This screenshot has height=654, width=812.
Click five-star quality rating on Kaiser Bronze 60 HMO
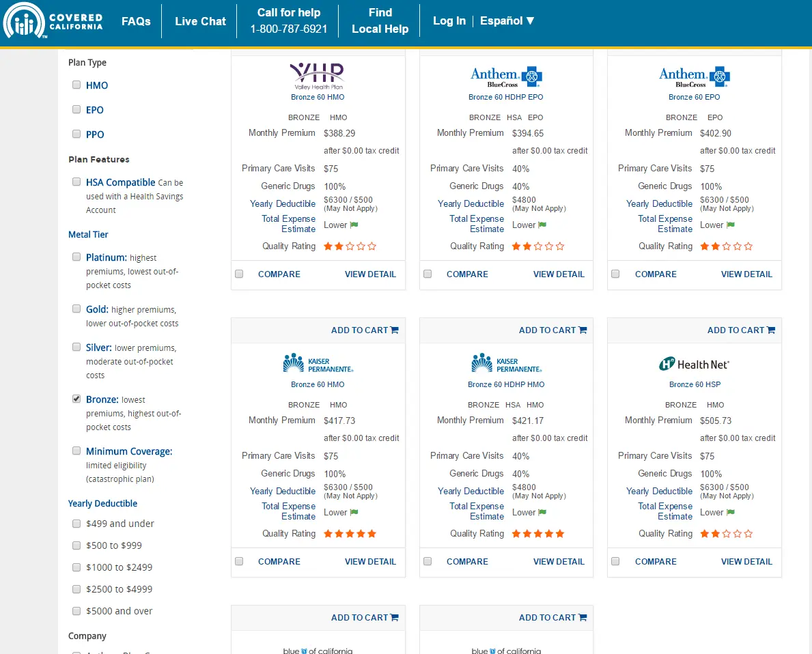coord(350,534)
